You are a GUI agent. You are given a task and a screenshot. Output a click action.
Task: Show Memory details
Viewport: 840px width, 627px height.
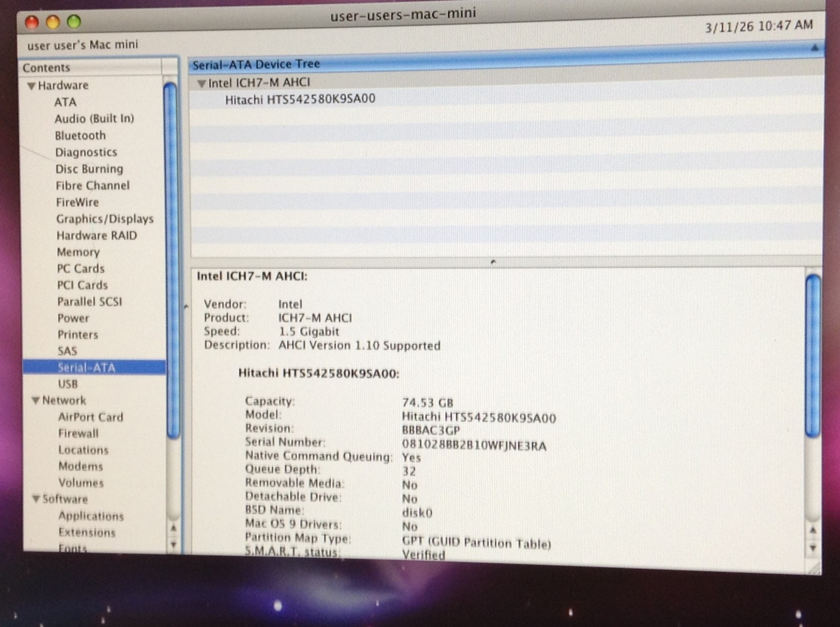[78, 252]
